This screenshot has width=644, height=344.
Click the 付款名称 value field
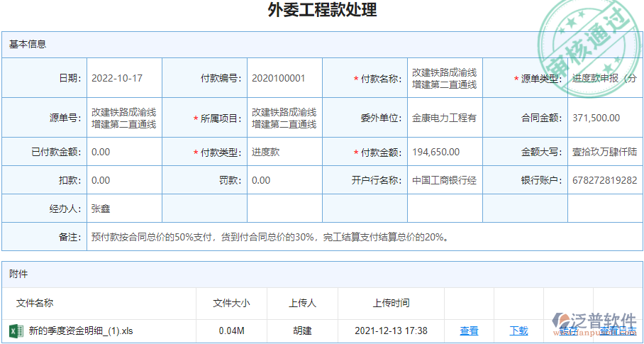(445, 79)
